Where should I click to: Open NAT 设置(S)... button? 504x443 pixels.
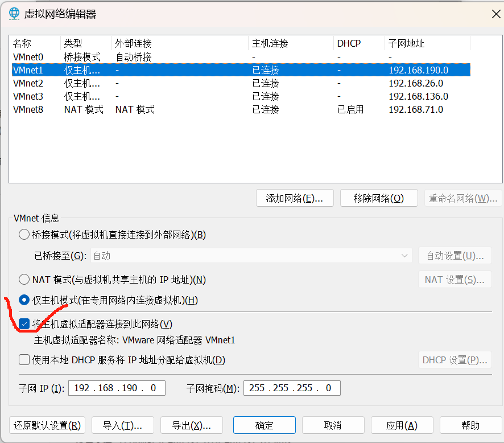pos(455,280)
